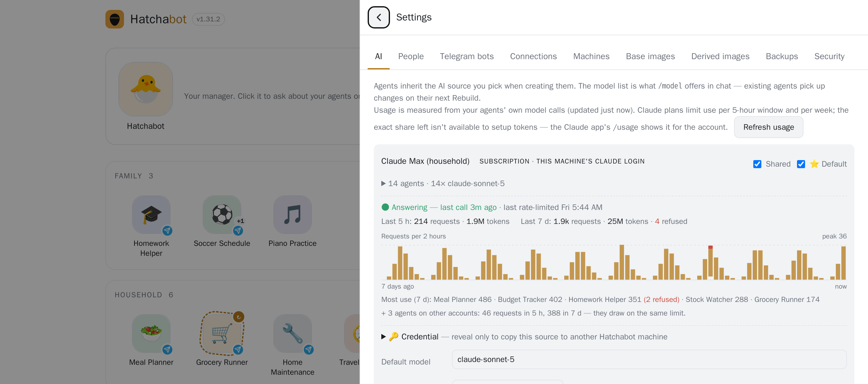Click the Default model input field
The width and height of the screenshot is (868, 384).
[x=649, y=360]
